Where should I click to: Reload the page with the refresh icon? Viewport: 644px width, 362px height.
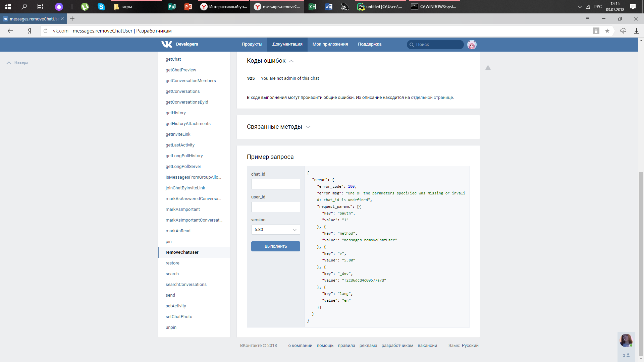tap(46, 31)
